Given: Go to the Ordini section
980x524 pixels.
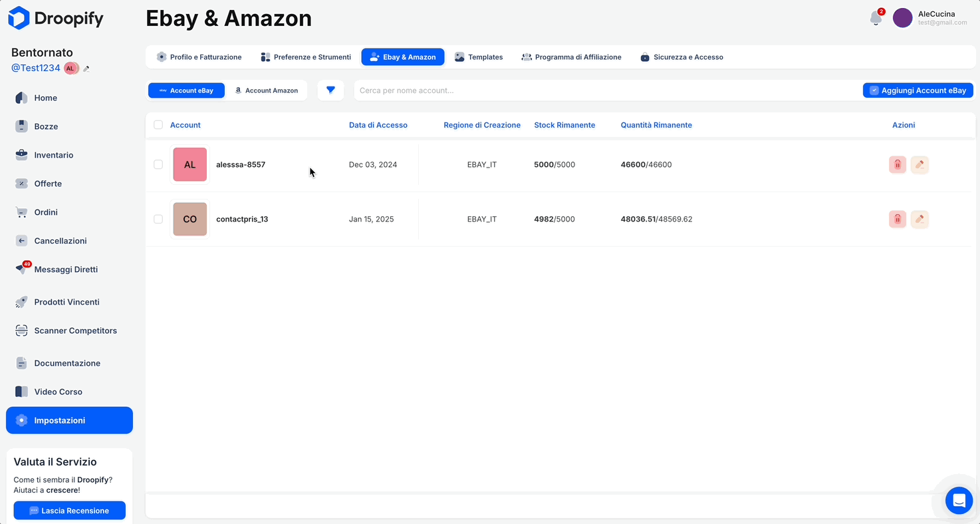Looking at the screenshot, I should (x=46, y=212).
